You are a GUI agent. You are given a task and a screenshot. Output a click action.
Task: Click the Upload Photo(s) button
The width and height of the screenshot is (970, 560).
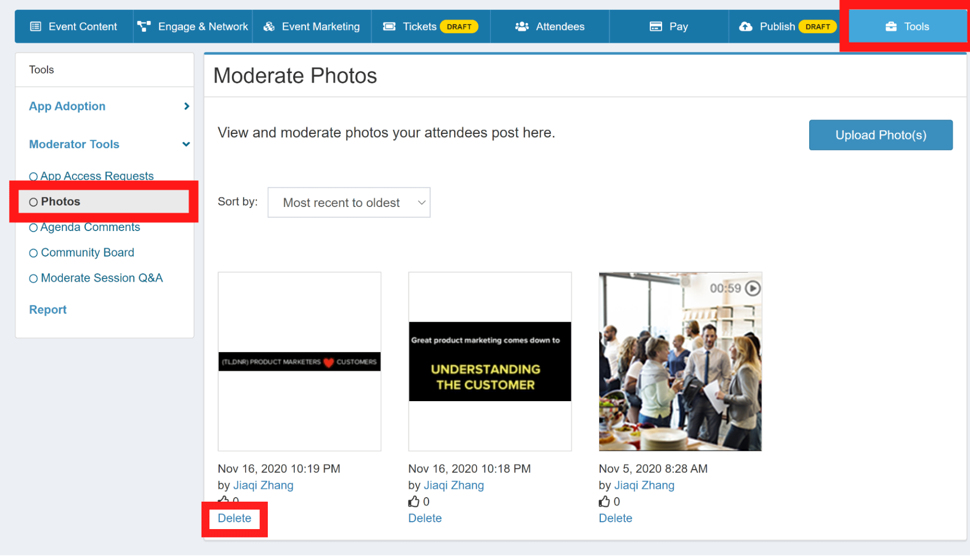pos(880,135)
